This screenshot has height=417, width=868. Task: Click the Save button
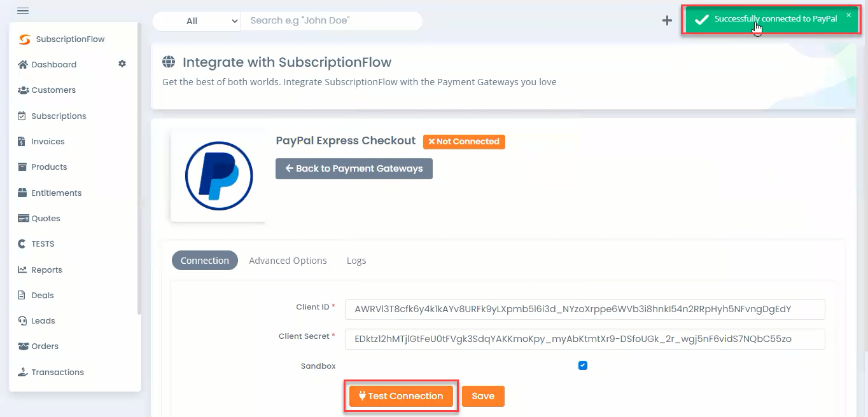(x=483, y=396)
